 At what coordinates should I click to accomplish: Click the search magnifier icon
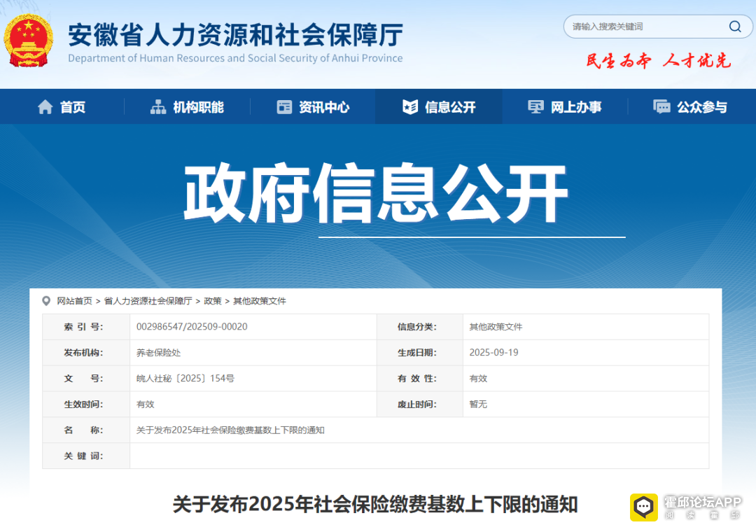pyautogui.click(x=735, y=27)
